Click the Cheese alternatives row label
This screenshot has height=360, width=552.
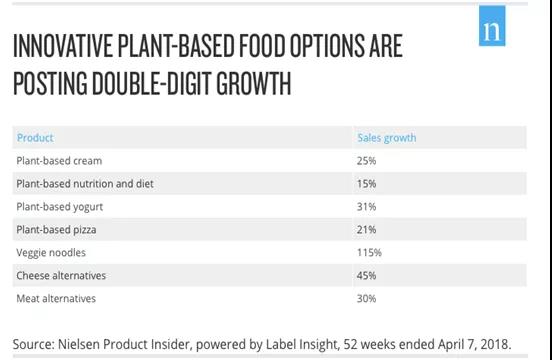point(61,276)
